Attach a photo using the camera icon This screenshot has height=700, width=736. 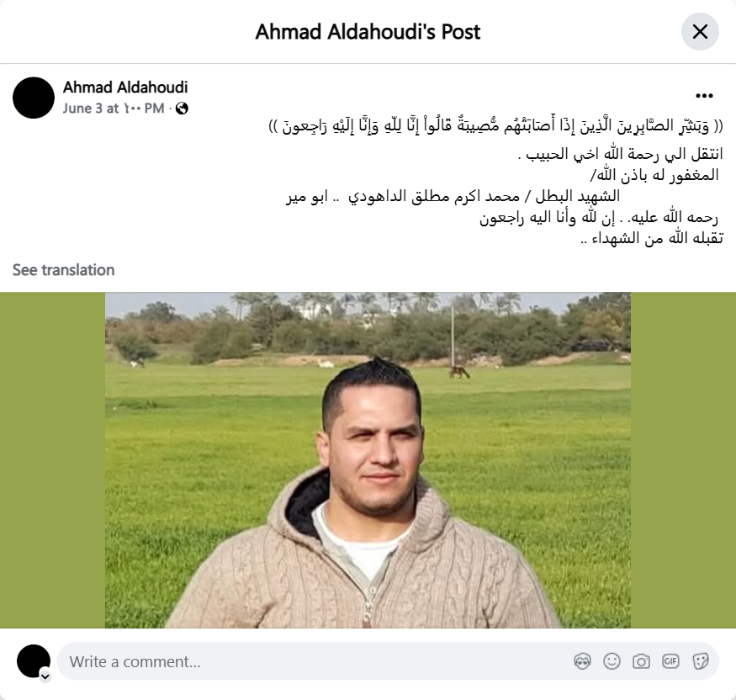641,661
